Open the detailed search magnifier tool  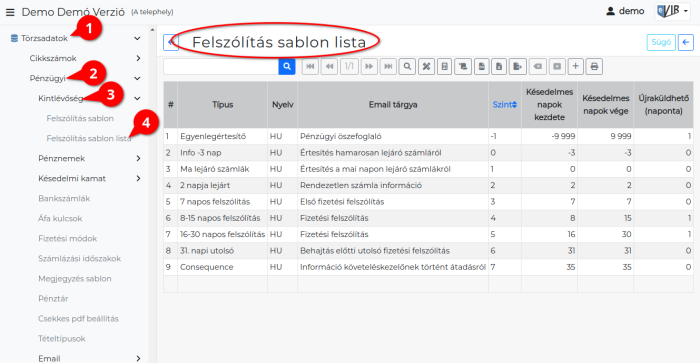click(x=407, y=67)
